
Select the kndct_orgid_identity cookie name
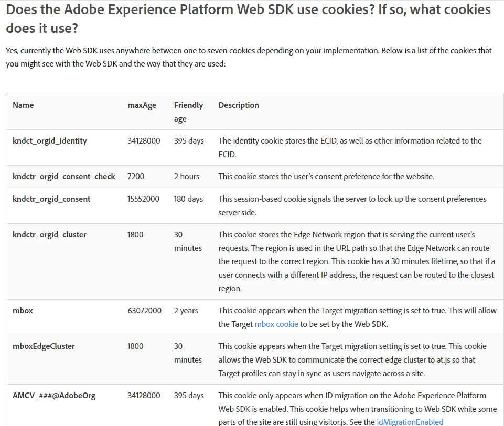pos(50,141)
